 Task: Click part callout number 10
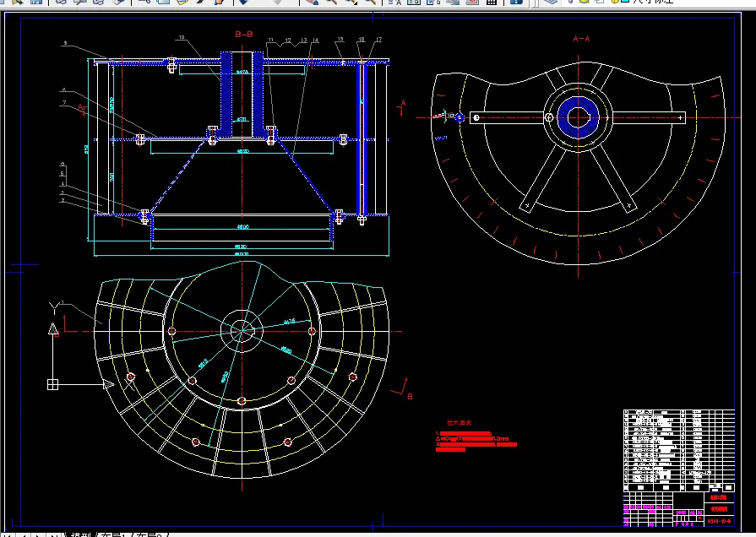[182, 37]
